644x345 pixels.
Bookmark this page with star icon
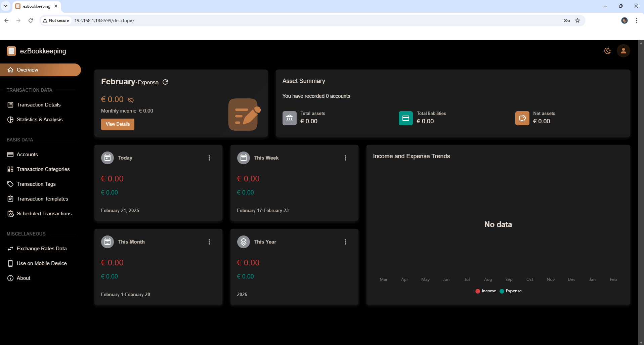(577, 20)
